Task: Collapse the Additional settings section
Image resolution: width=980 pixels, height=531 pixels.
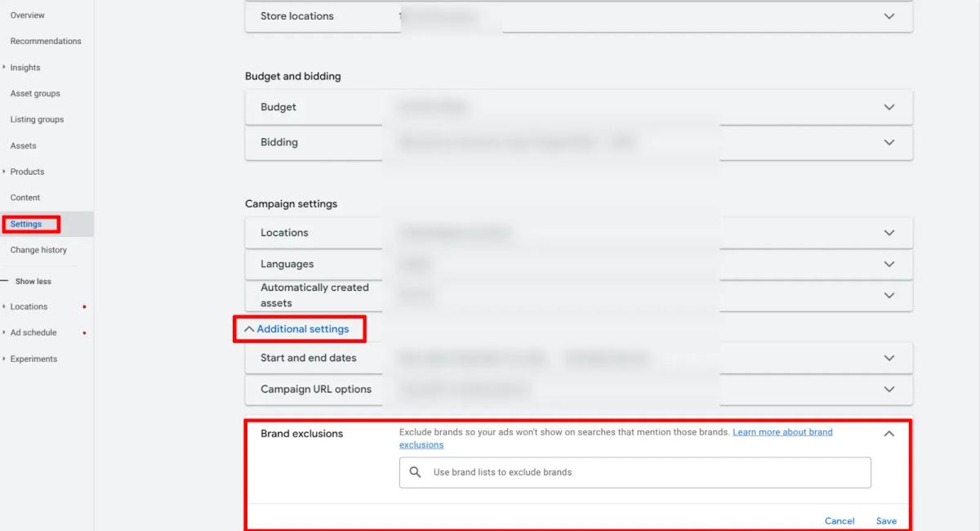Action: 296,329
